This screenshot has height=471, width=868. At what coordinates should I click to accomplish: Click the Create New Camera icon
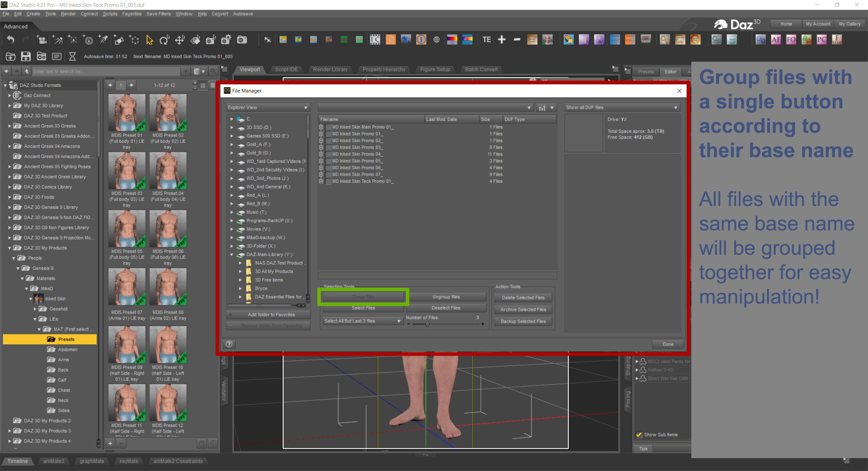pyautogui.click(x=42, y=40)
